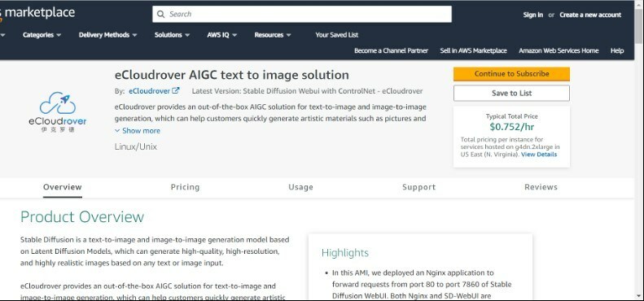
Task: Click the Product Overview heading
Action: coord(82,217)
